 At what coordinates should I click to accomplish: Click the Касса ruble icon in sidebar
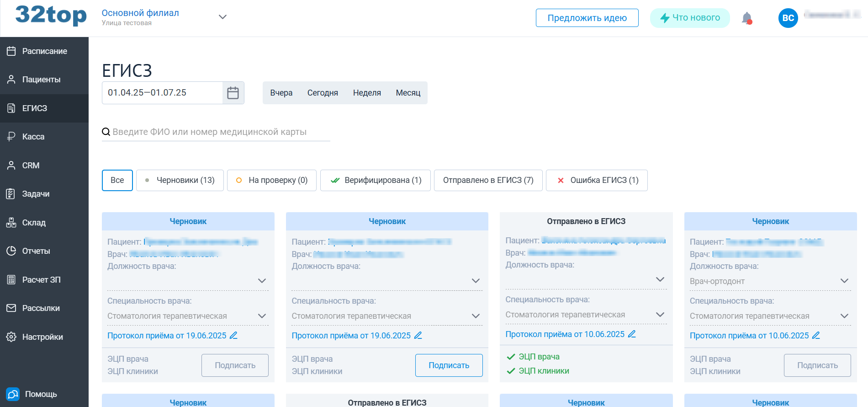[11, 137]
